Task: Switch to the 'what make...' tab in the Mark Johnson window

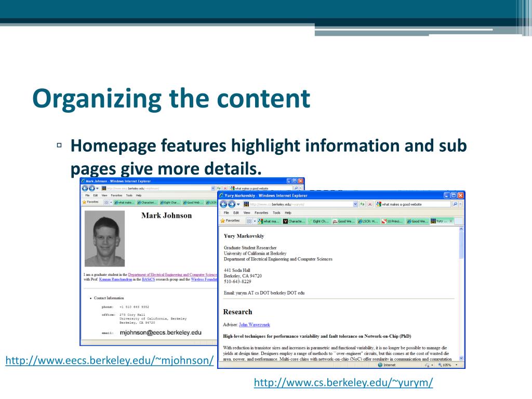Action: click(124, 202)
